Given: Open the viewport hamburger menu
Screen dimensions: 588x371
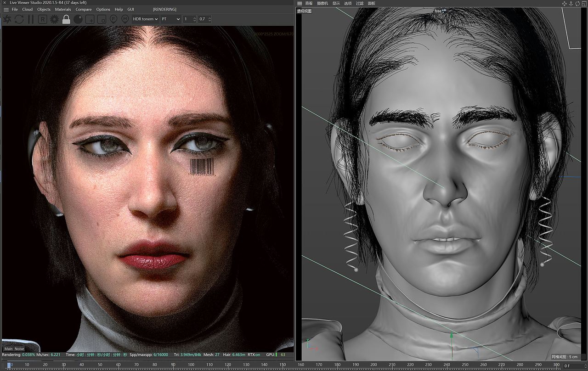Looking at the screenshot, I should pyautogui.click(x=300, y=3).
